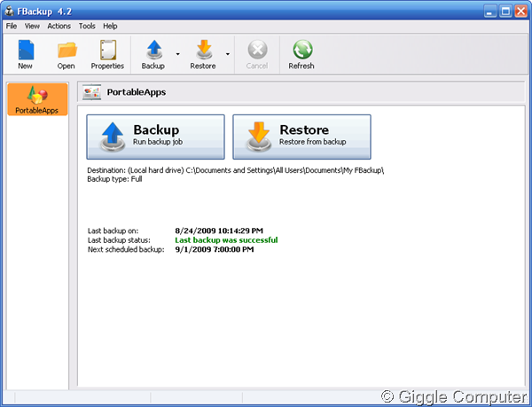Open the Tools menu
The width and height of the screenshot is (532, 407).
pyautogui.click(x=87, y=26)
